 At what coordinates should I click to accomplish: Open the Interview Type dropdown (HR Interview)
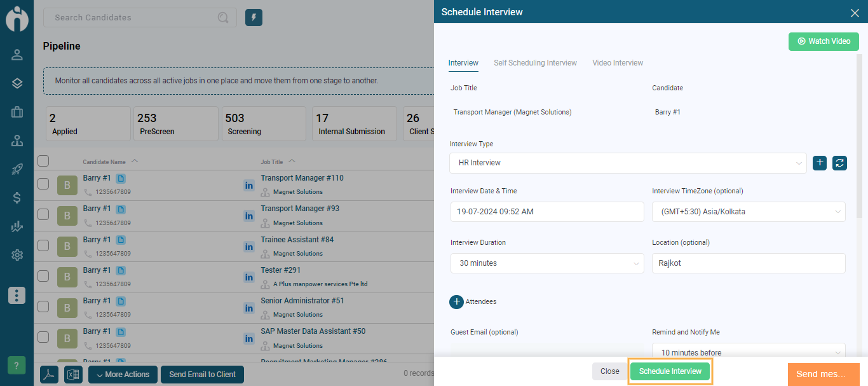[628, 163]
